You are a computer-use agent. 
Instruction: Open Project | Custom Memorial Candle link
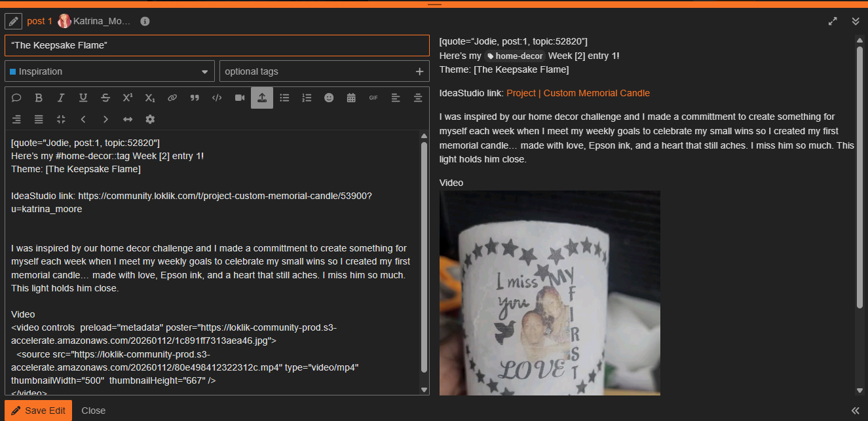(x=578, y=93)
